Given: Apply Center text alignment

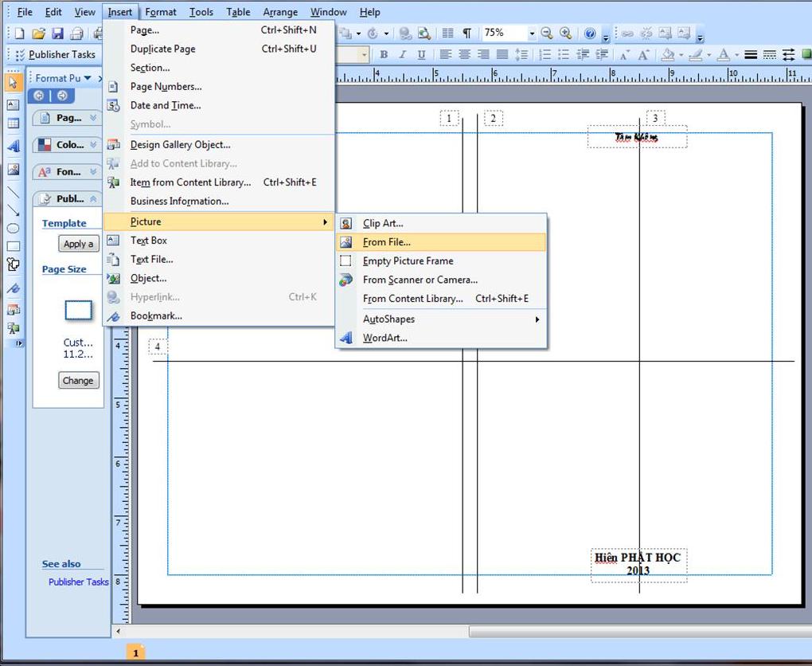Looking at the screenshot, I should 465,54.
